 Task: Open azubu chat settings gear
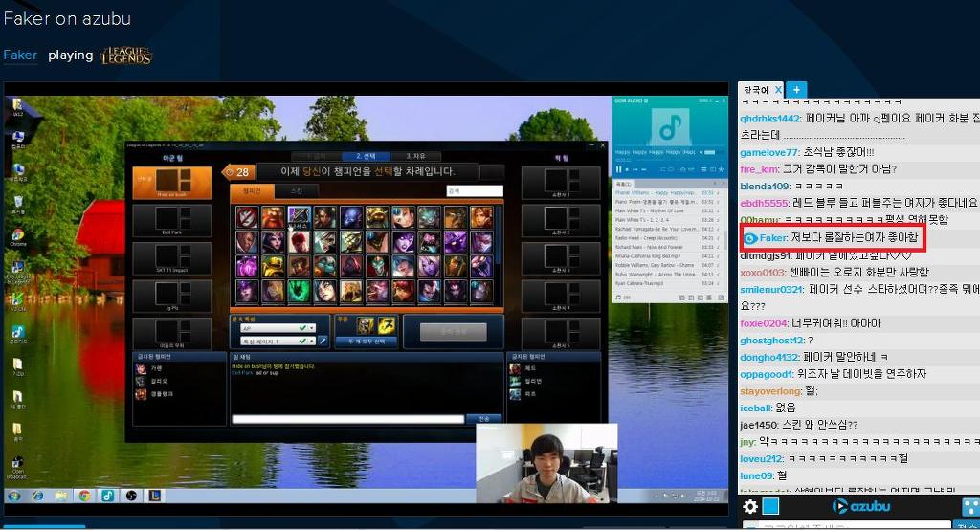click(750, 506)
